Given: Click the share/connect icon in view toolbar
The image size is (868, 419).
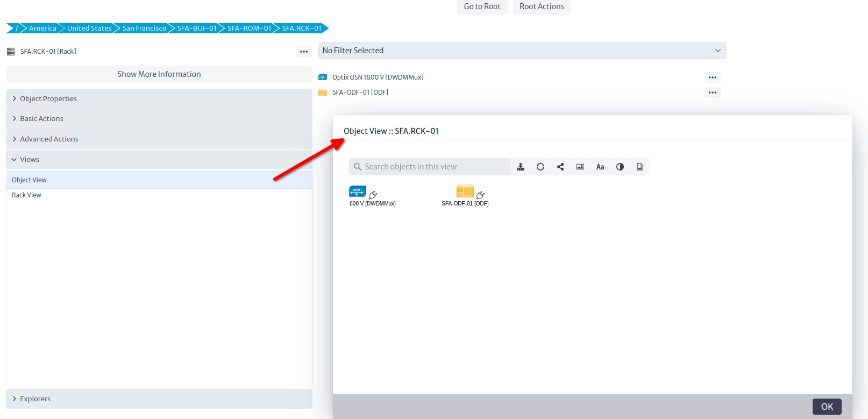Looking at the screenshot, I should pos(560,167).
